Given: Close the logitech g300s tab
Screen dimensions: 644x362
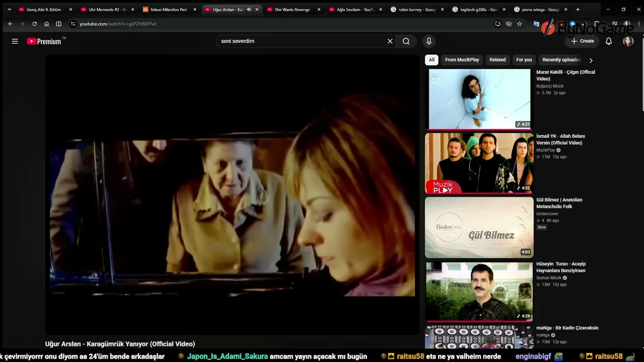Looking at the screenshot, I should pyautogui.click(x=505, y=10).
